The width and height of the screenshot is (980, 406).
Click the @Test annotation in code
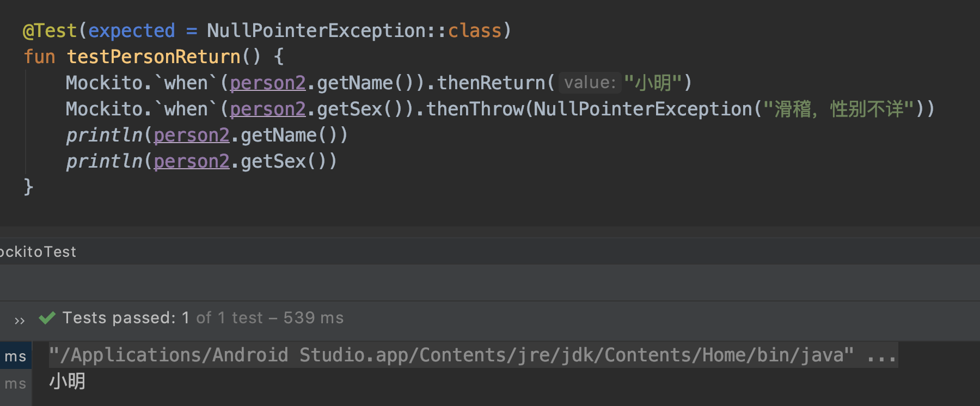(50, 31)
